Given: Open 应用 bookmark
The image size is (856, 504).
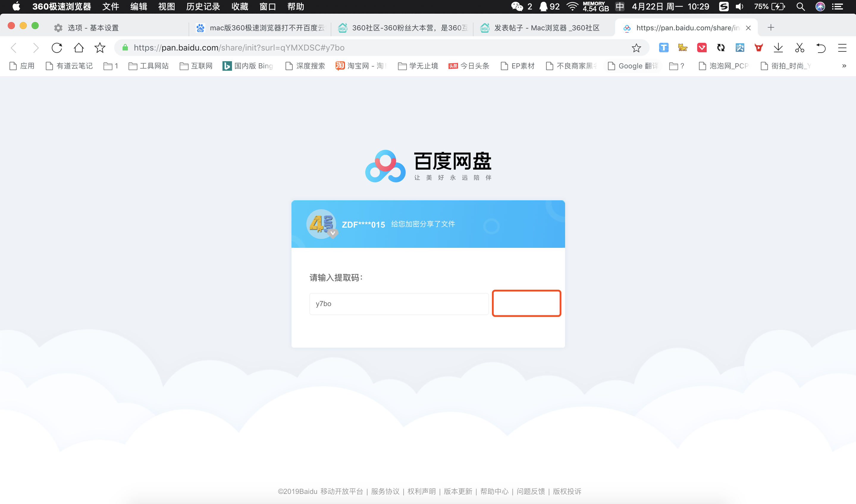Looking at the screenshot, I should point(22,66).
